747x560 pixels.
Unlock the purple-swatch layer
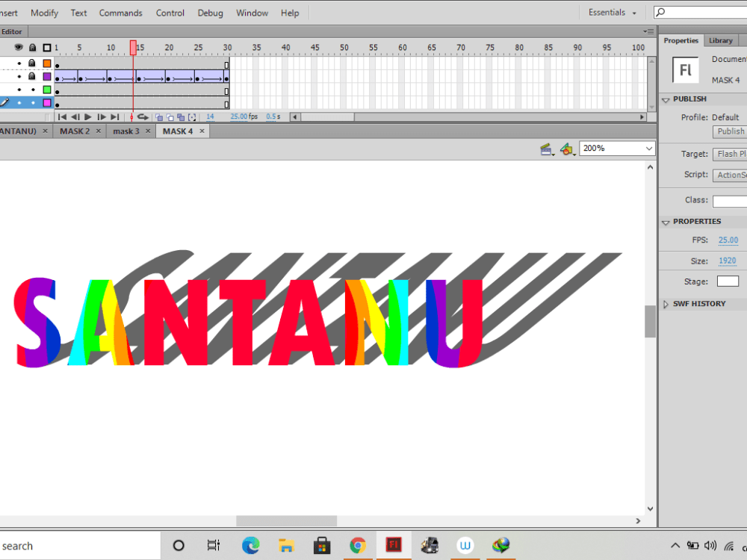(32, 76)
